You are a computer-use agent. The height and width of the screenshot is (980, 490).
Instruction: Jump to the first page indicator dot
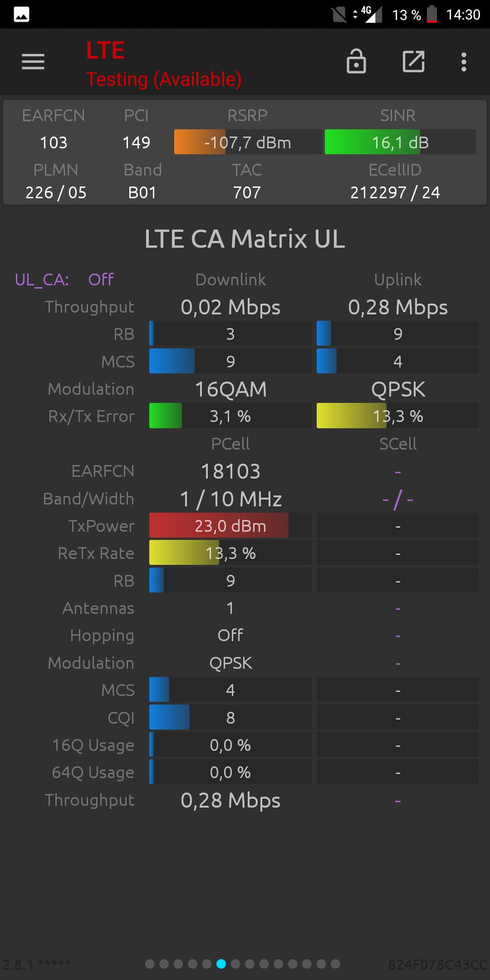[150, 964]
